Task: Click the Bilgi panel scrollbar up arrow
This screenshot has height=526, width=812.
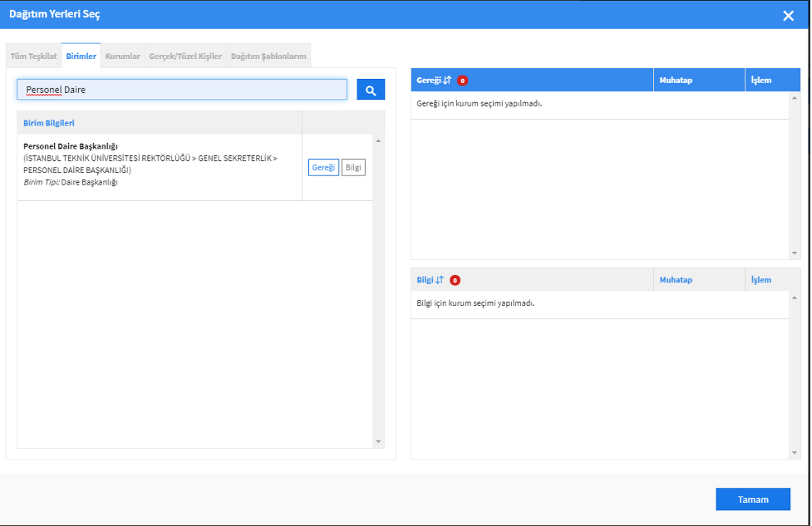Action: tap(795, 297)
